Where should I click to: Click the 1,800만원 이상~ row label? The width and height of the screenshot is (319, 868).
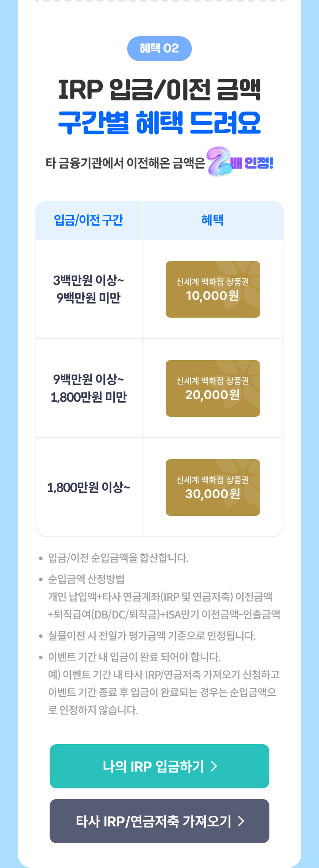pos(89,488)
